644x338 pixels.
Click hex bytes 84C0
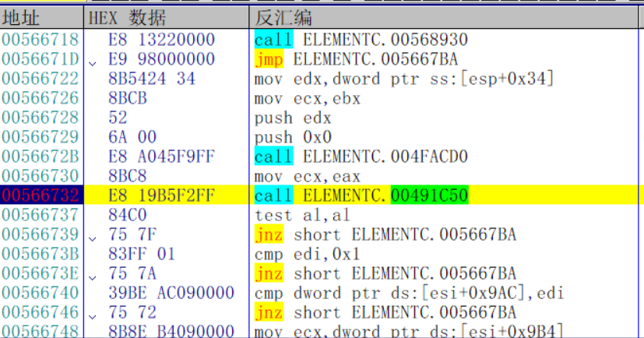128,215
